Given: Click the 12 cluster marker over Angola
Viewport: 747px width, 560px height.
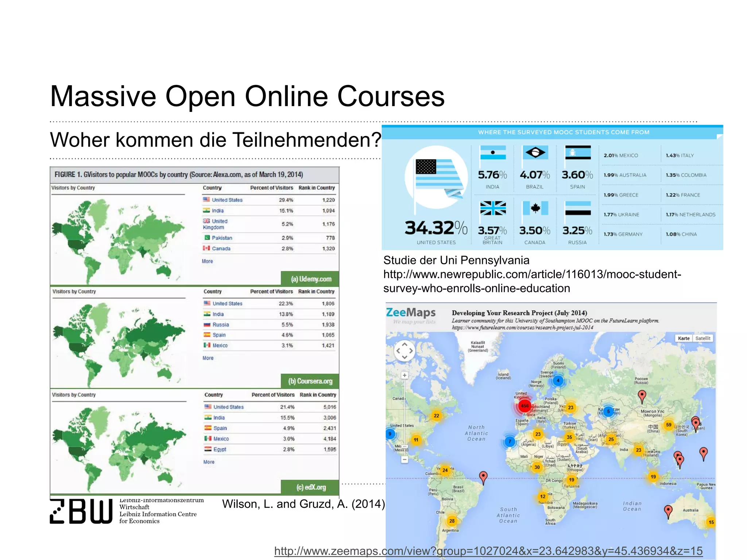Looking at the screenshot, I should click(543, 497).
